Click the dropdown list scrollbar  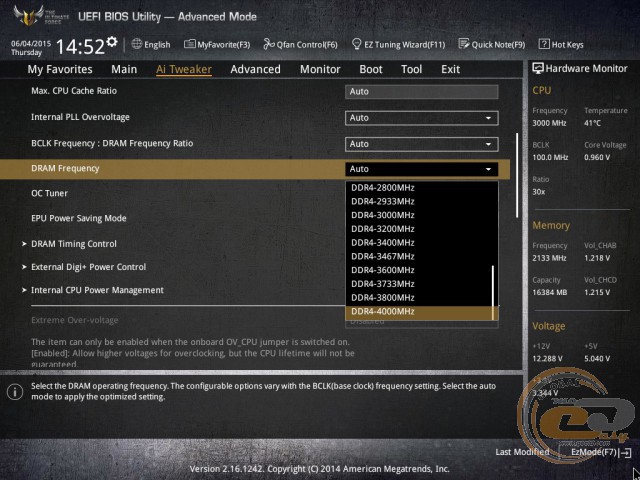click(493, 293)
